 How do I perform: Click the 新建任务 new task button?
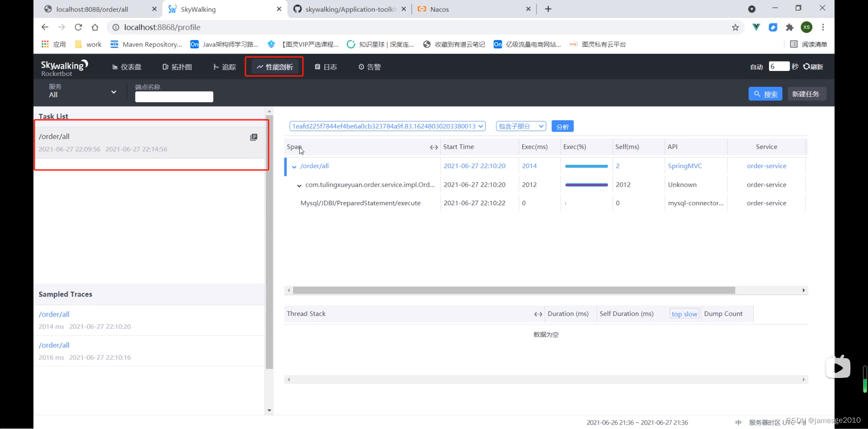[807, 94]
